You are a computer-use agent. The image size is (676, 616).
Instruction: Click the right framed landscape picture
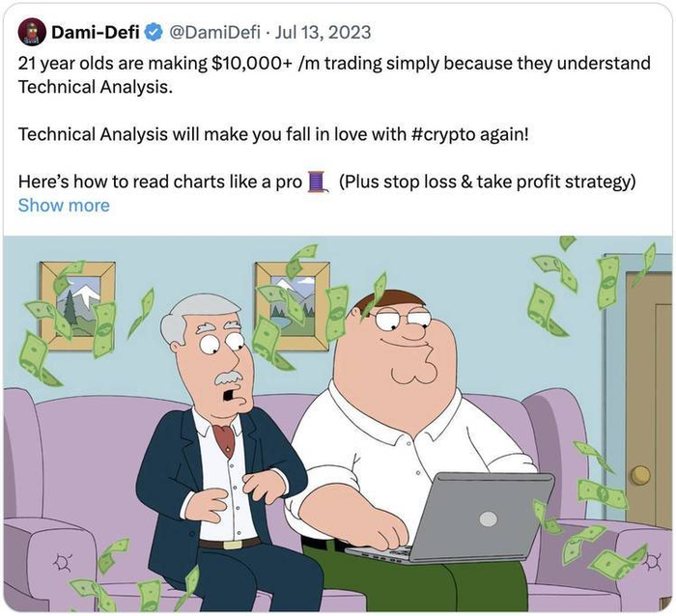click(x=293, y=305)
